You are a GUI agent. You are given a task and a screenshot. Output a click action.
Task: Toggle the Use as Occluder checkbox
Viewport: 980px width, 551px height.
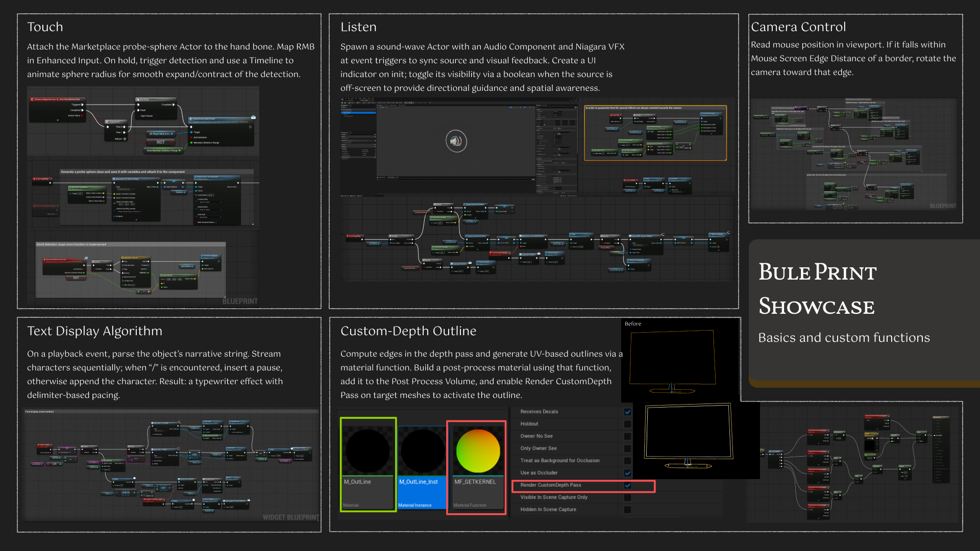tap(627, 473)
